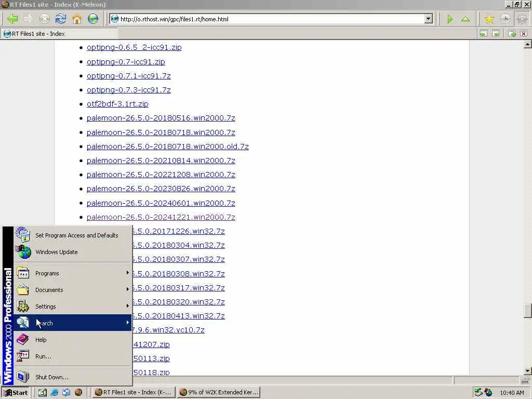Open preferences with the gear icon

(522, 19)
